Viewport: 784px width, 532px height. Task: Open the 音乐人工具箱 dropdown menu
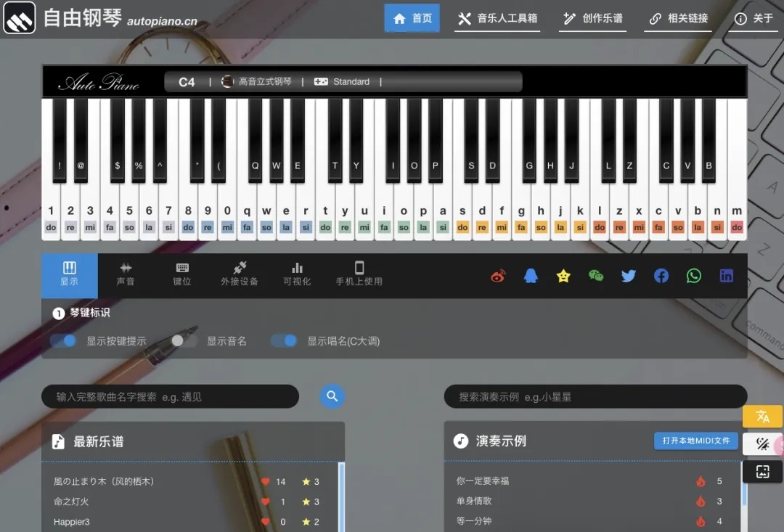[x=498, y=18]
